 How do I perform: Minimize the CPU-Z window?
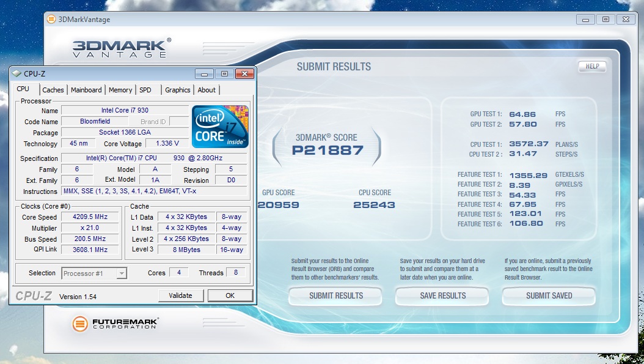pyautogui.click(x=205, y=74)
